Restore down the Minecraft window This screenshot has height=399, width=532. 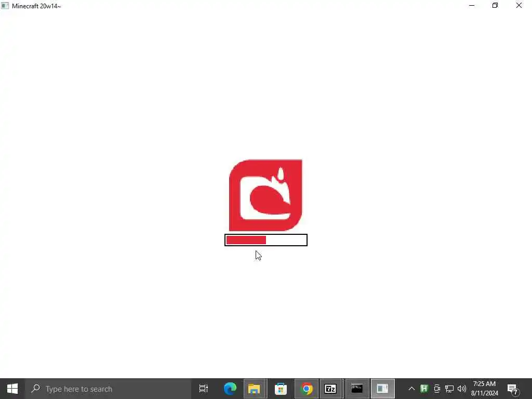pyautogui.click(x=495, y=5)
